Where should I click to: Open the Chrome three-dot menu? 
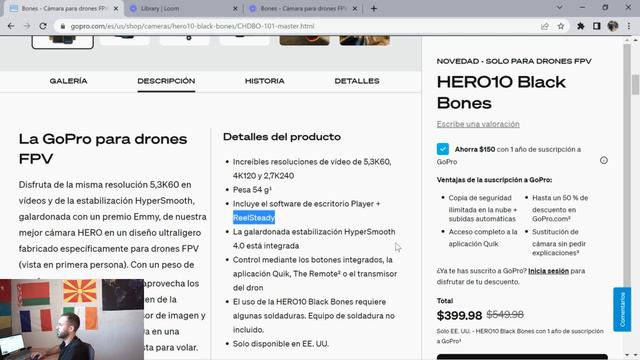[x=629, y=26]
